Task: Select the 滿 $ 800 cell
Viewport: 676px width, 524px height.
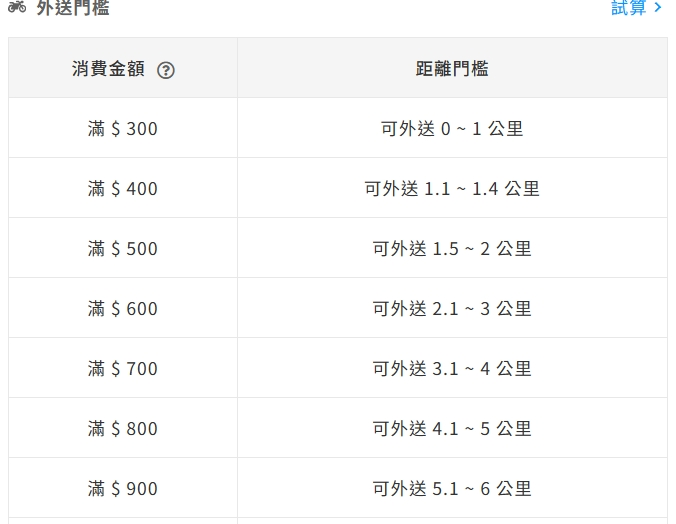Action: [123, 427]
